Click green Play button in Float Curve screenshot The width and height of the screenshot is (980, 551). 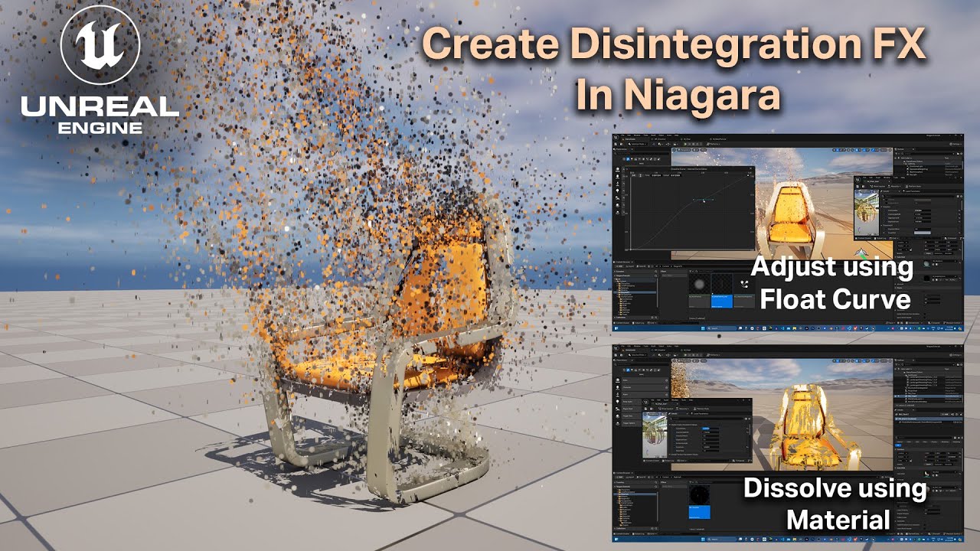pos(685,144)
